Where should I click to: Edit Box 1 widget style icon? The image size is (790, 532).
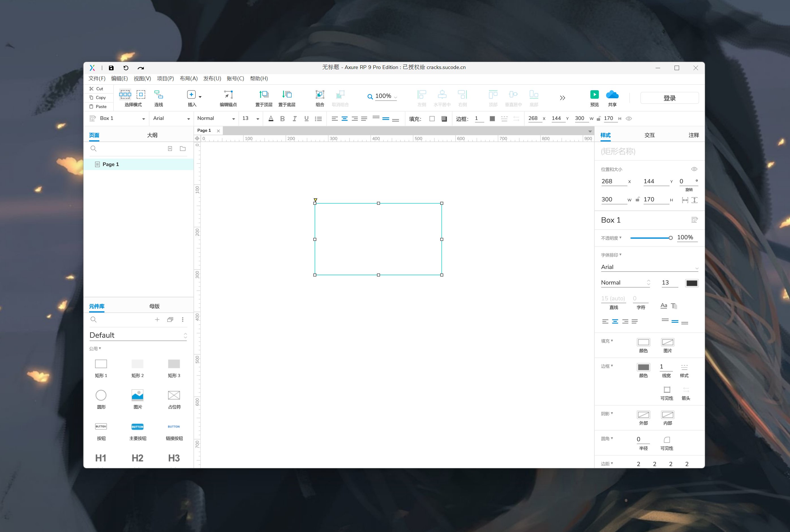[x=694, y=220]
